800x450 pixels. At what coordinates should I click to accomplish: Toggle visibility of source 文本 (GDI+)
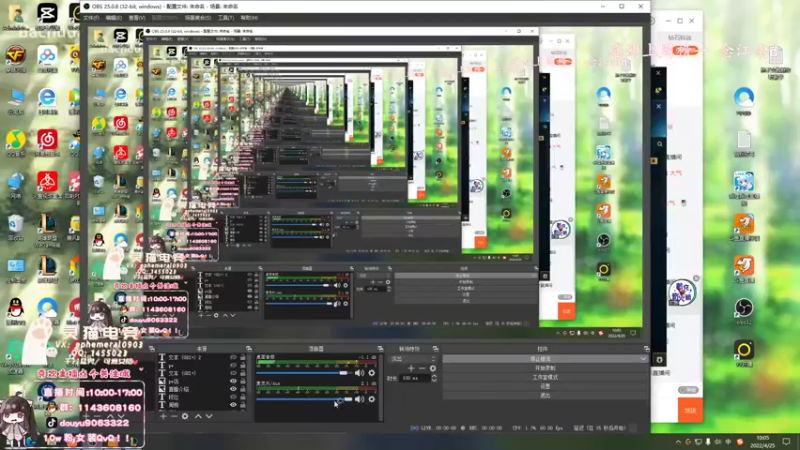(233, 373)
